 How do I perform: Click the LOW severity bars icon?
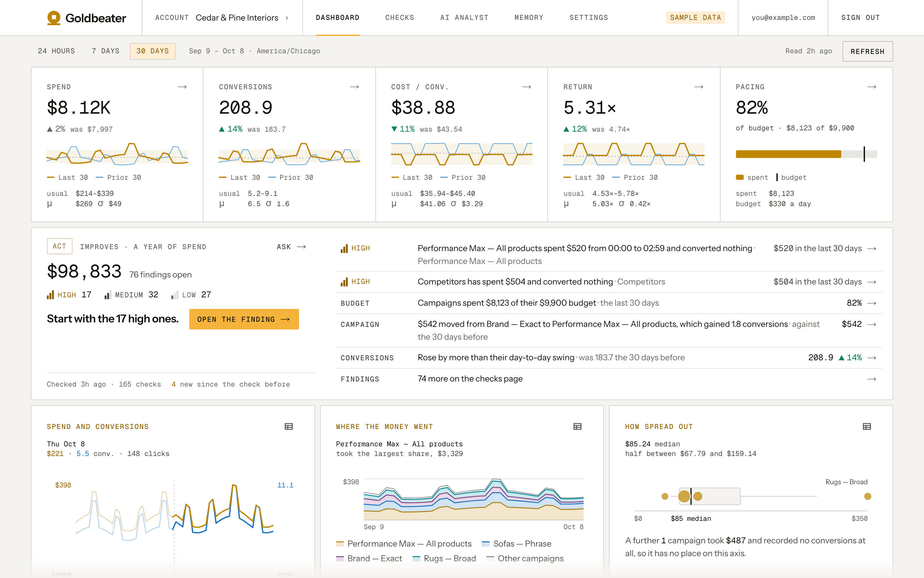click(x=175, y=295)
